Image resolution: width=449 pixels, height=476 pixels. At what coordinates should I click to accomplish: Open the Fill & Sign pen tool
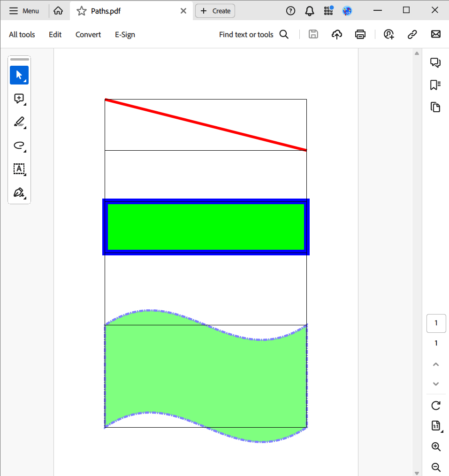(19, 192)
